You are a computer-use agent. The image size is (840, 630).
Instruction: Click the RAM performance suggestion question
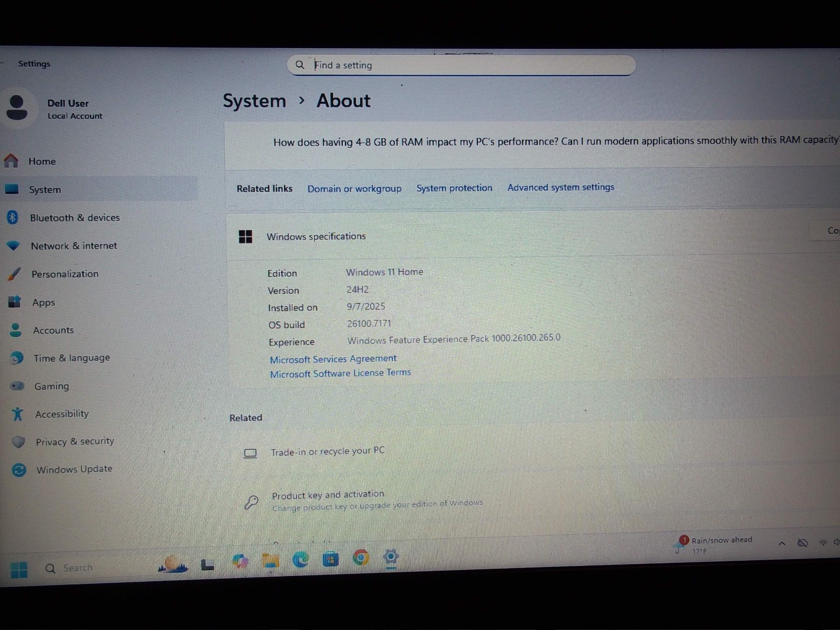(555, 141)
